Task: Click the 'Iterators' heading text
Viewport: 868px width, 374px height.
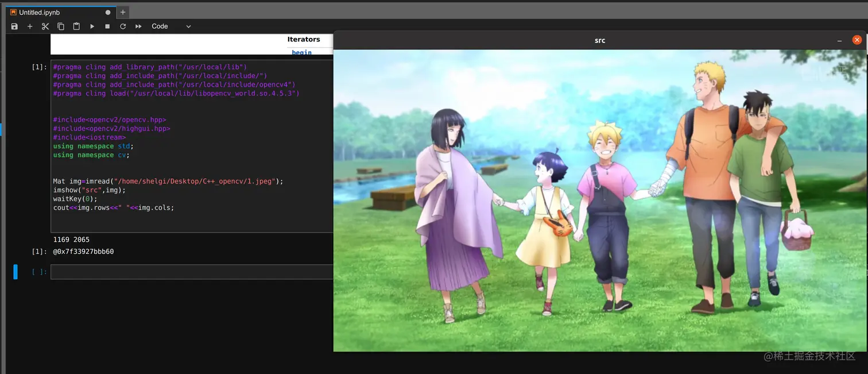Action: coord(304,39)
